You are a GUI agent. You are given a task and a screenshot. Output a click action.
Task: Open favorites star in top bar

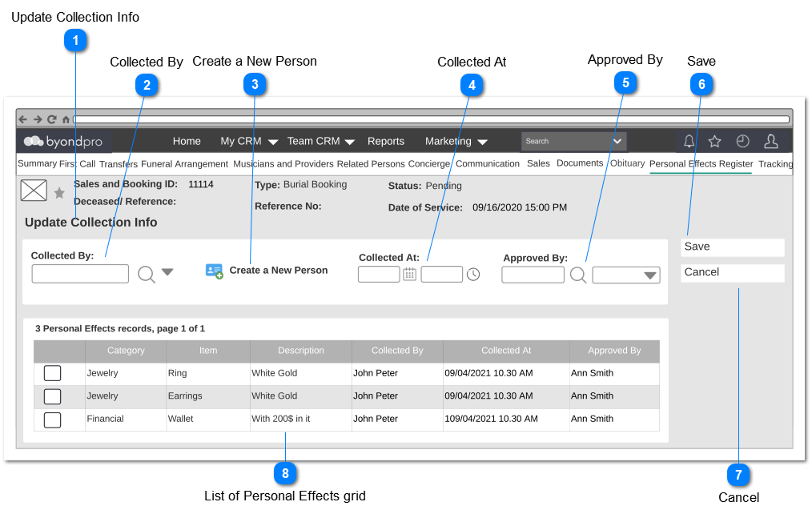[x=714, y=141]
